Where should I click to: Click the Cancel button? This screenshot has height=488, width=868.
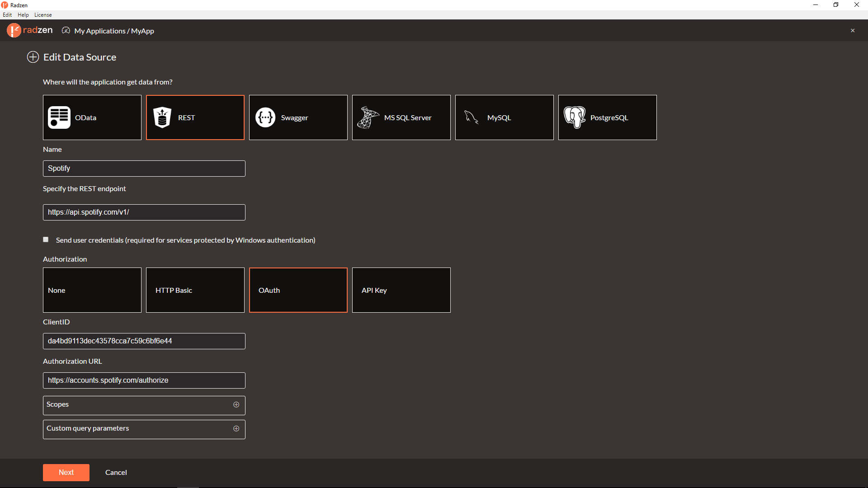pos(116,472)
